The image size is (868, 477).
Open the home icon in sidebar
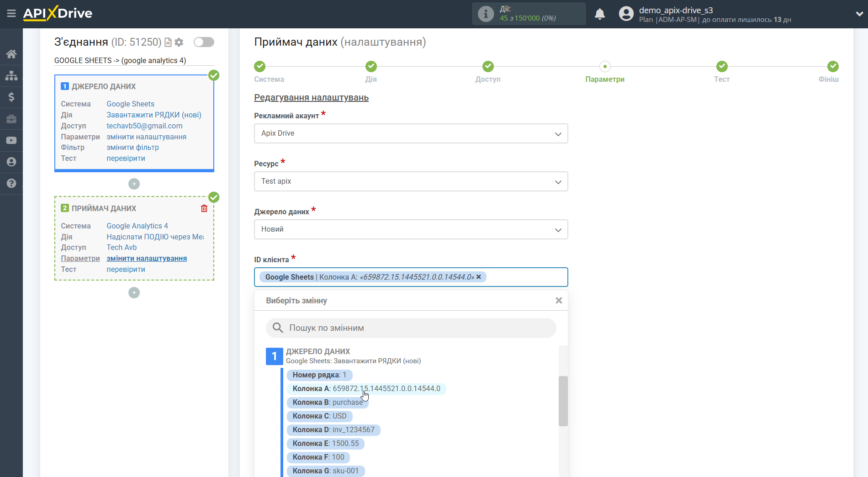pos(11,54)
